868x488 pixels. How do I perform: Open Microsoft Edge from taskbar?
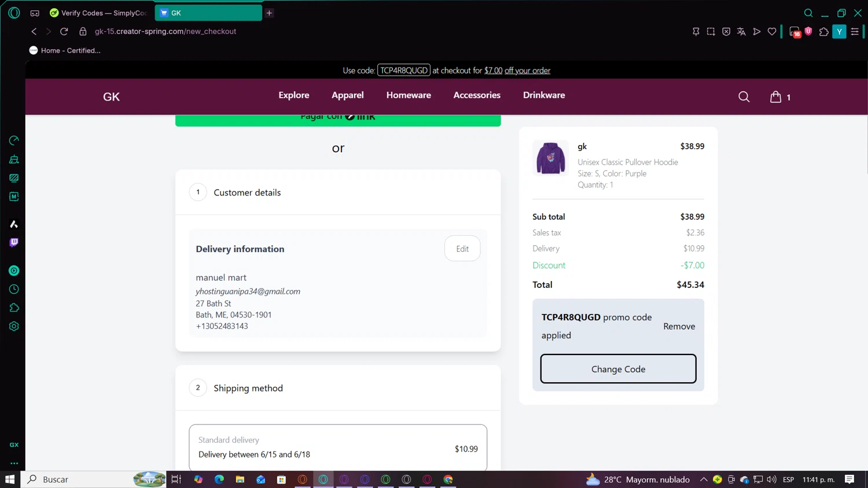[219, 479]
